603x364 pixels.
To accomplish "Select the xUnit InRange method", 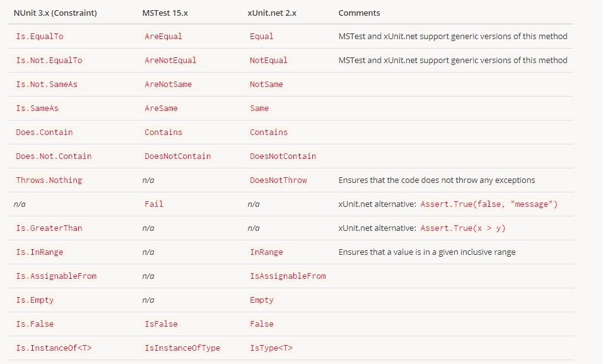I will point(266,252).
